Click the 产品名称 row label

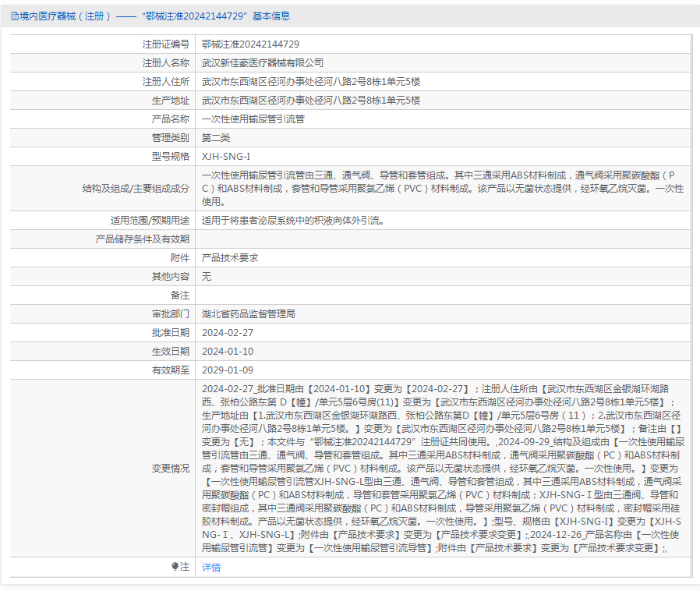tap(171, 119)
